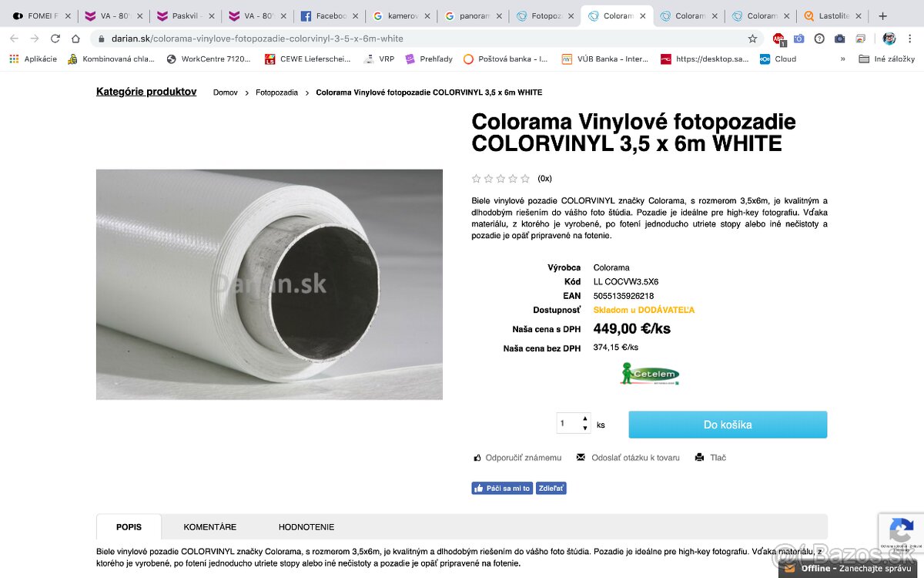Go to the browser home page
Viewport: 924px width, 578px height.
(x=75, y=39)
